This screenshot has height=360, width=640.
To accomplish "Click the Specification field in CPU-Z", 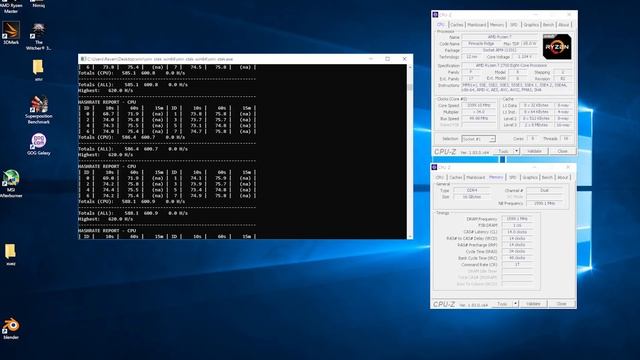I will tap(517, 65).
